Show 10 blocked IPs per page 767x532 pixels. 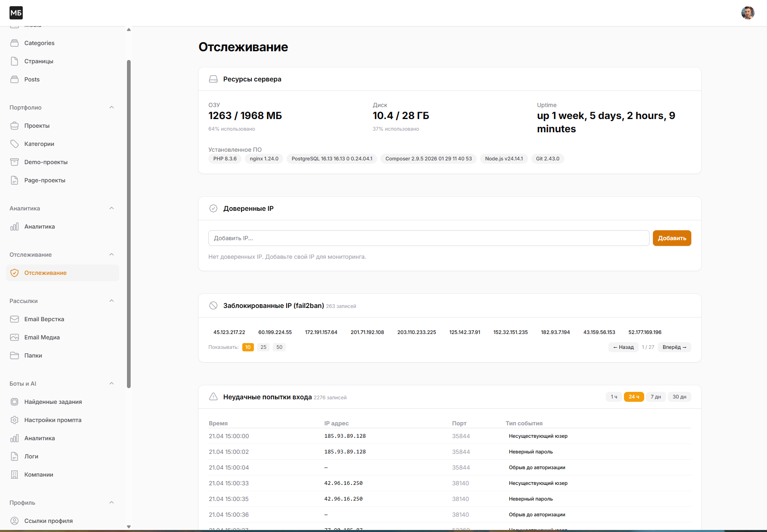[x=248, y=347]
